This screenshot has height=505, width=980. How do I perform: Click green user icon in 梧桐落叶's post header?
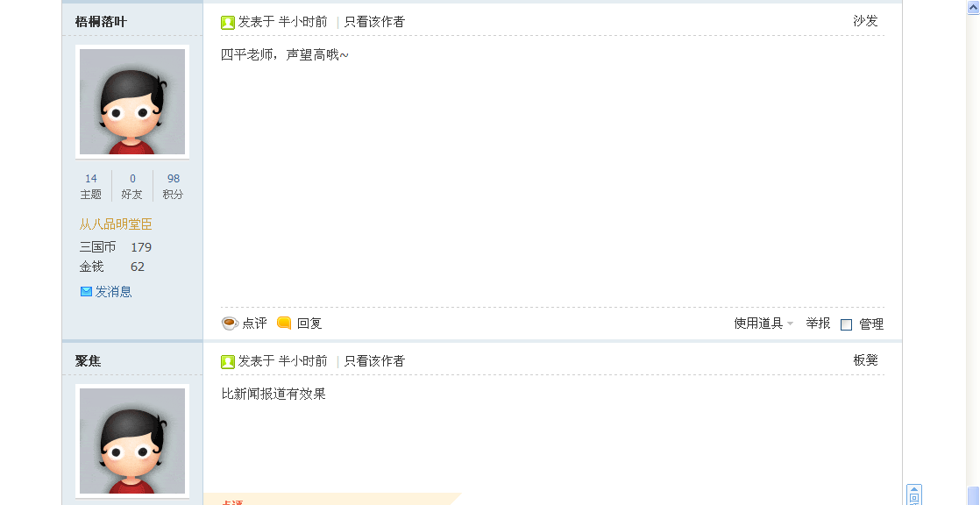coord(228,23)
